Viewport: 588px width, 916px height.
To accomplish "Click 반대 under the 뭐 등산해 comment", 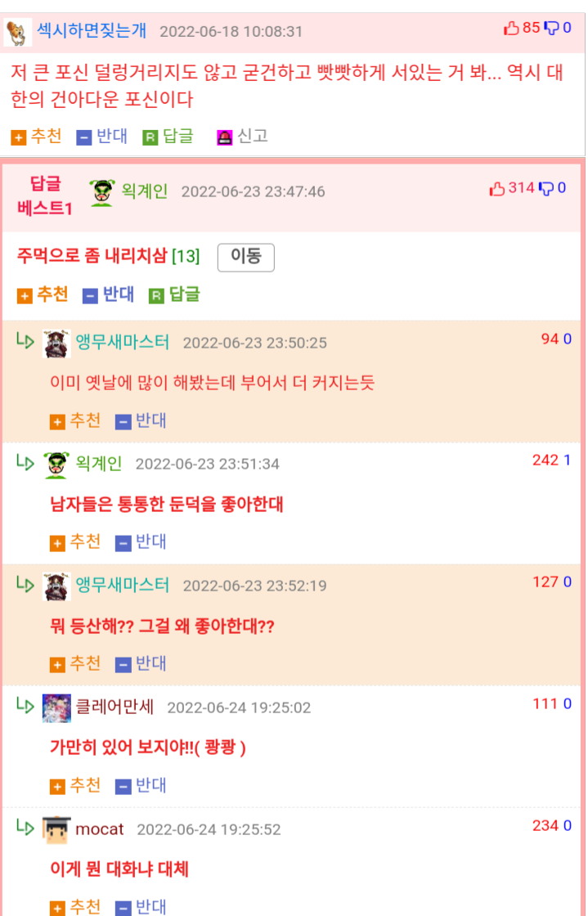I will [141, 663].
